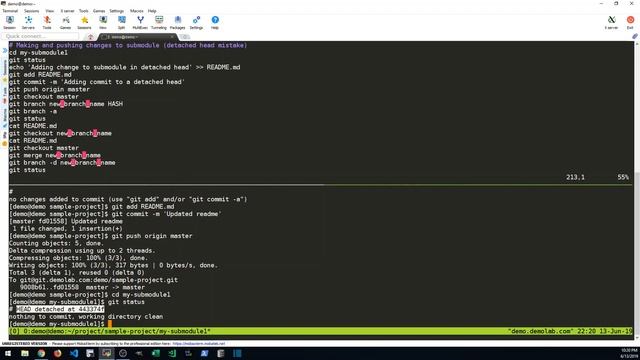Open the Tools menu

pos(83,11)
